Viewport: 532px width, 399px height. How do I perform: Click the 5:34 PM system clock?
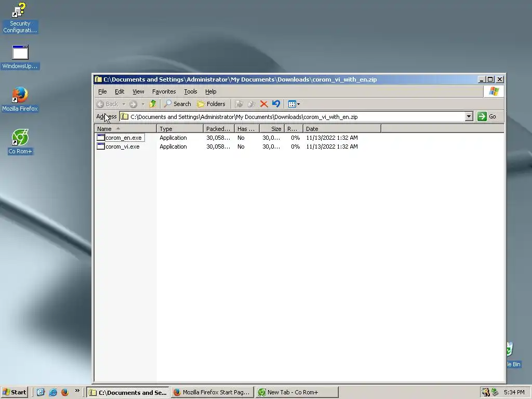point(514,392)
